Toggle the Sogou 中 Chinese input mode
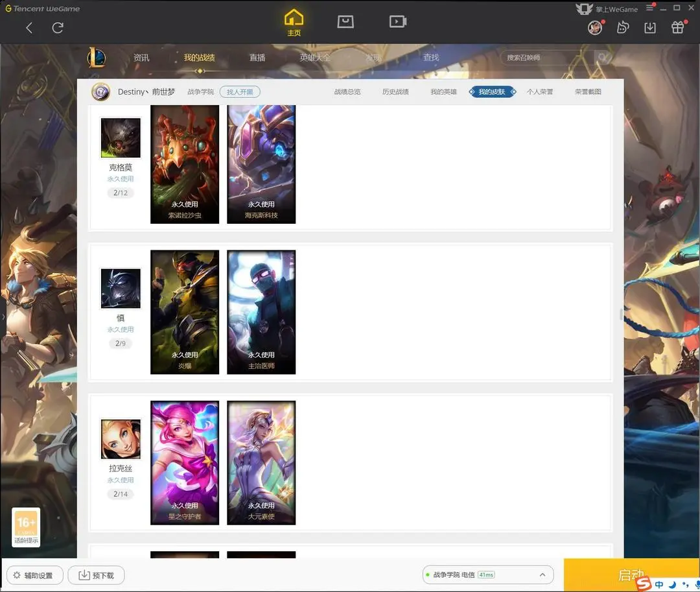Viewport: 700px width, 592px height. tap(659, 584)
